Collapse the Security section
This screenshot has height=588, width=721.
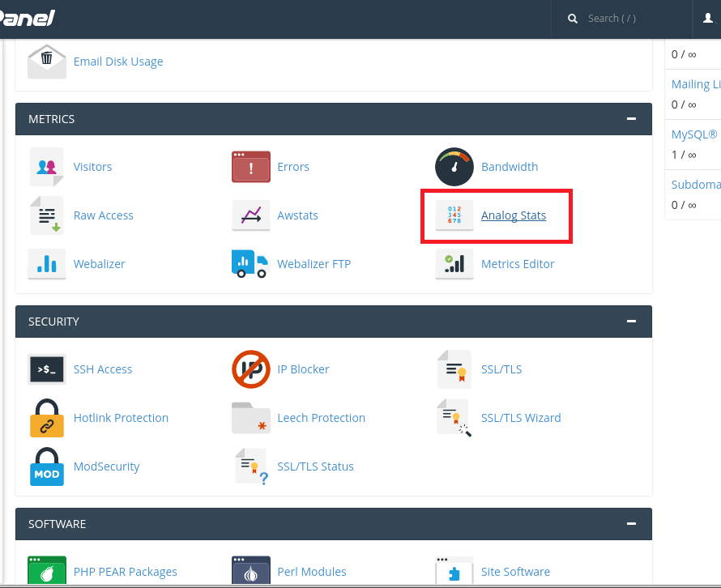coord(631,321)
